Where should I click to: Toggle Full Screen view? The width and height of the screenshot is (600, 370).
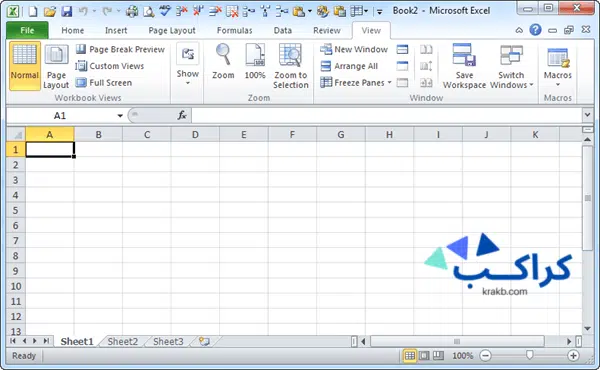tap(104, 82)
